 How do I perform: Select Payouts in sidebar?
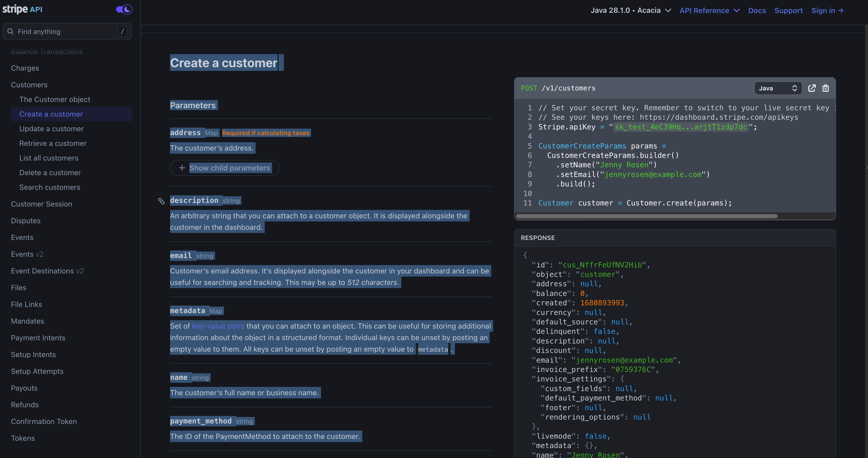[24, 388]
